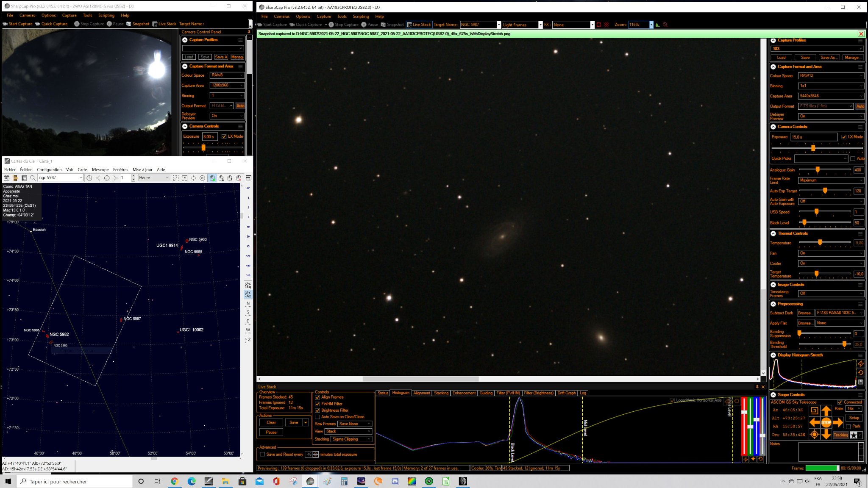Click the star icon below the colour sliders
The image size is (868, 488).
(x=753, y=459)
